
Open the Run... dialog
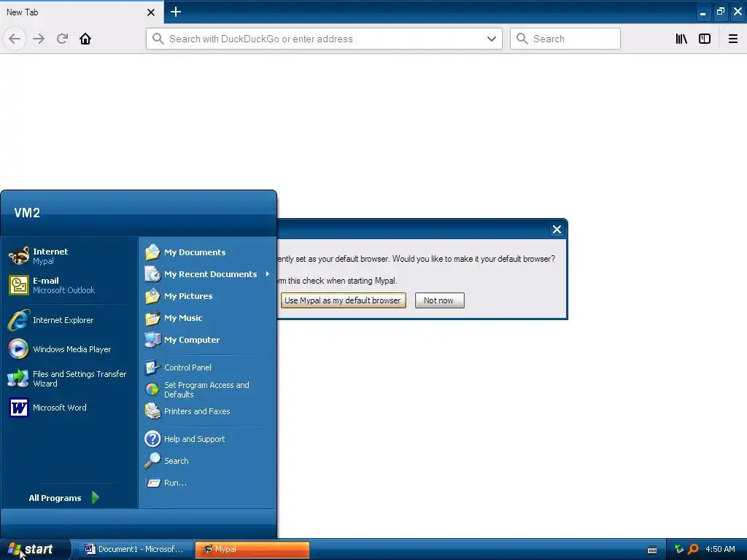(x=208, y=483)
